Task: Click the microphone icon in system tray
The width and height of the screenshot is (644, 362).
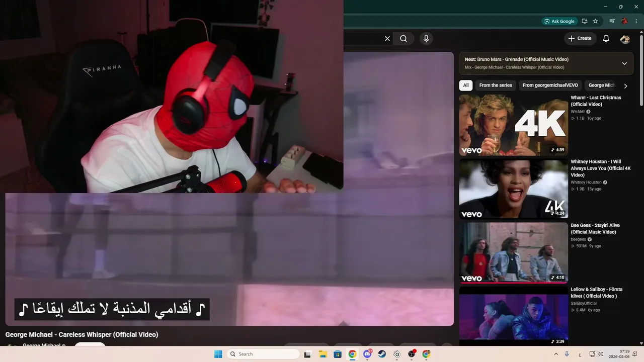Action: [x=567, y=354]
